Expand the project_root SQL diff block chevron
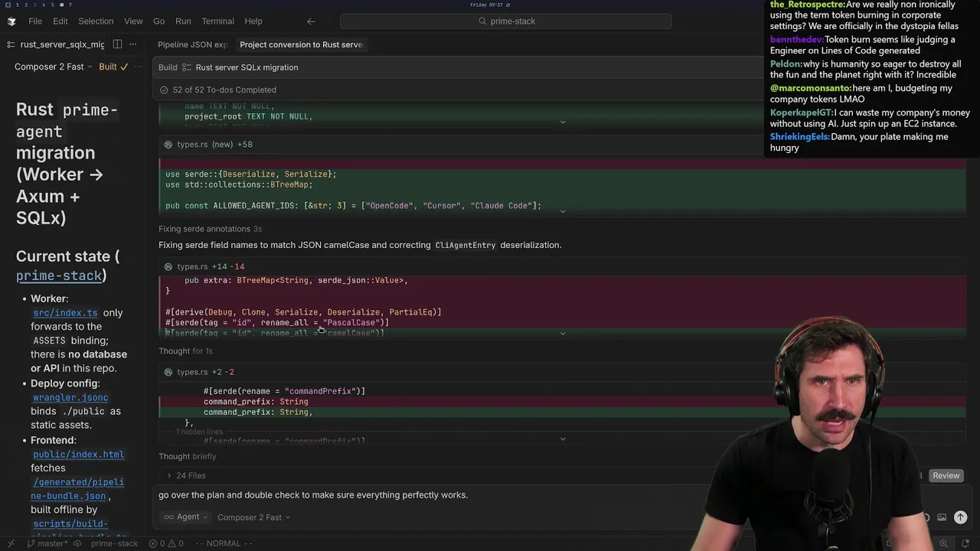 click(563, 122)
